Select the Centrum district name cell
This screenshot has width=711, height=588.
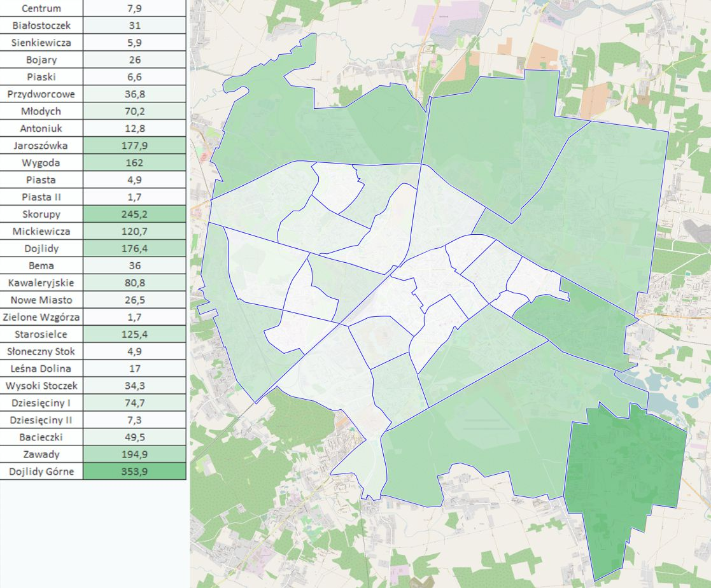coord(41,8)
